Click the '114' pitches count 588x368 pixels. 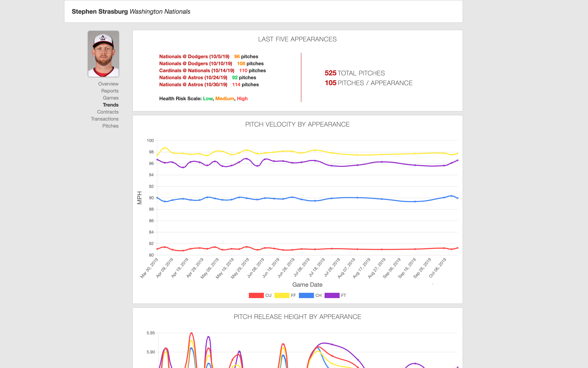(236, 85)
